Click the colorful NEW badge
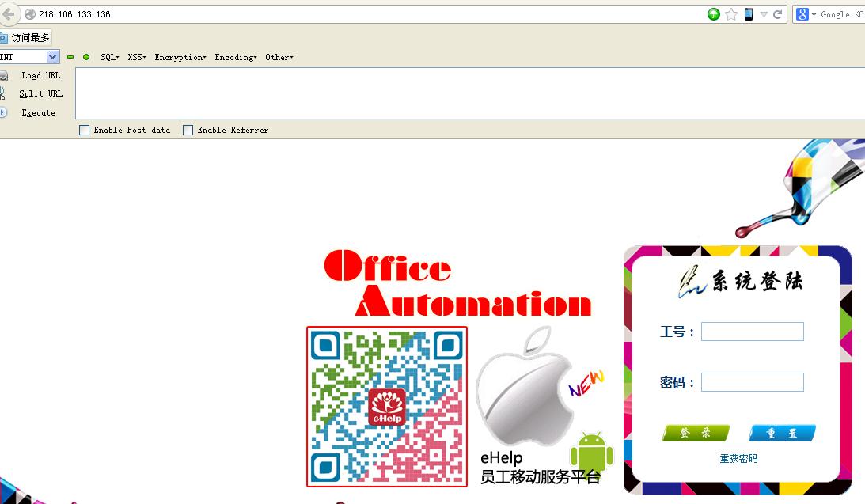This screenshot has width=865, height=504. [586, 383]
